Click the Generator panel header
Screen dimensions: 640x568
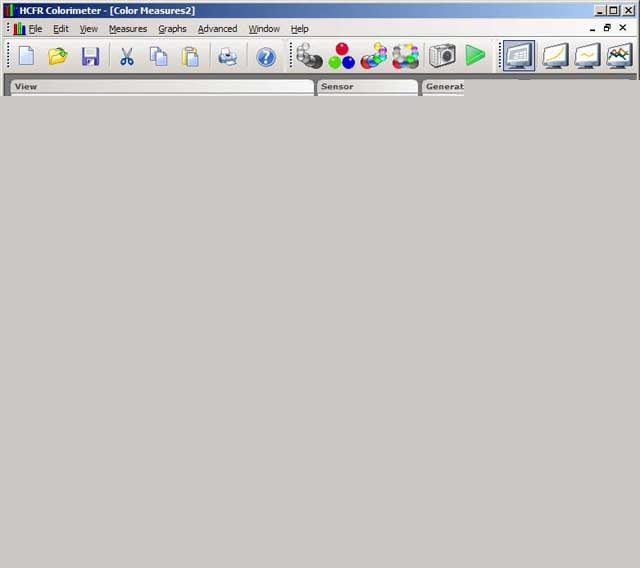tap(444, 87)
